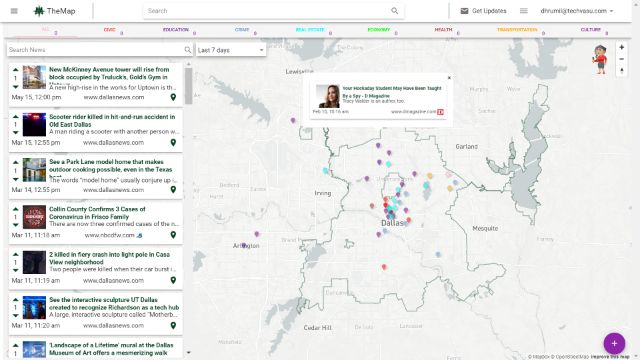The image size is (640, 360).
Task: Open Collin County Coronavirus thumbnail image
Action: [34, 217]
